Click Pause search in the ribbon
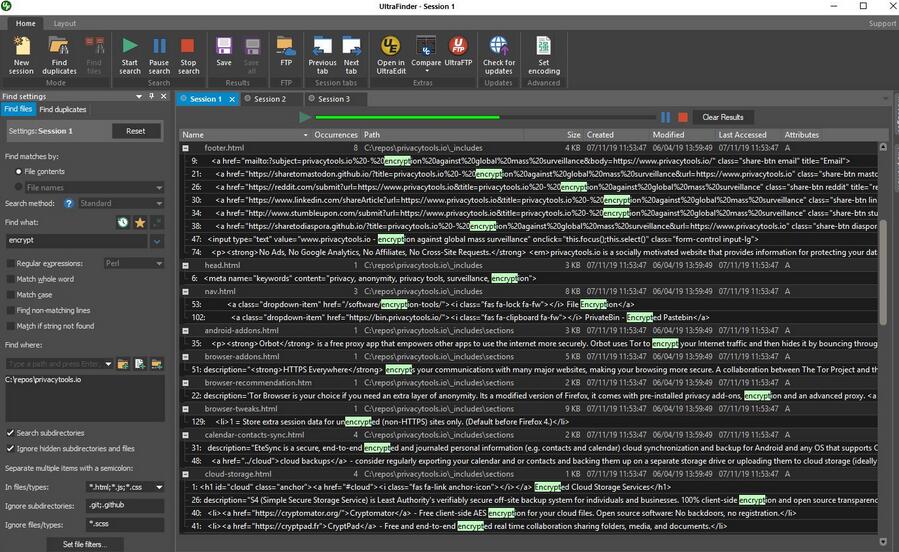This screenshot has width=899, height=552. point(159,56)
